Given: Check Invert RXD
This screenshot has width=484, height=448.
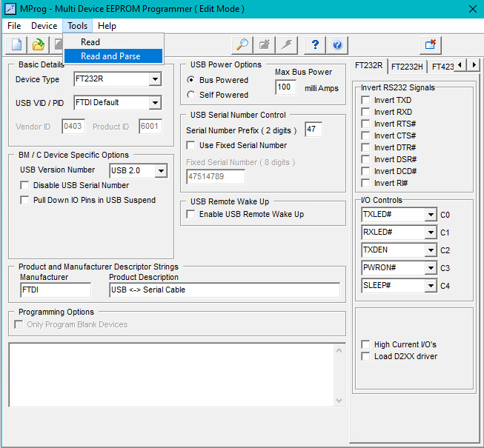Looking at the screenshot, I should coord(365,112).
